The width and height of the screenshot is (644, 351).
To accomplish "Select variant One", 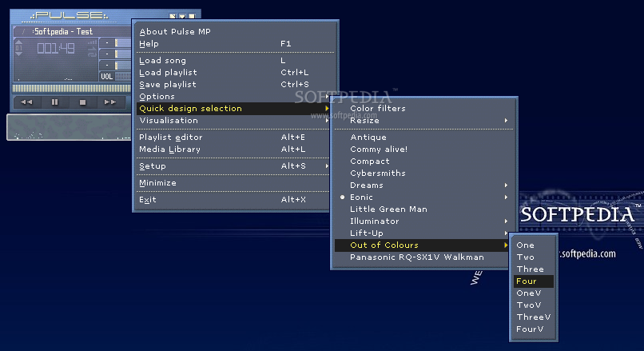I will (x=534, y=245).
